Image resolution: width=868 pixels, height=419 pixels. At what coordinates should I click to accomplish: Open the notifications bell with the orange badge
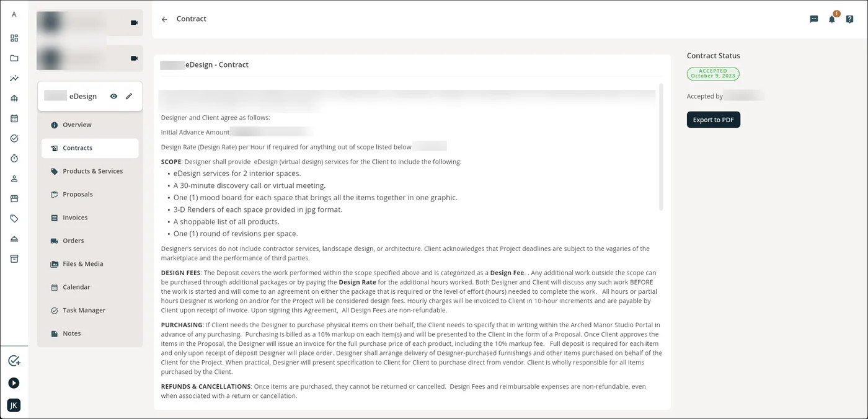pyautogui.click(x=831, y=20)
